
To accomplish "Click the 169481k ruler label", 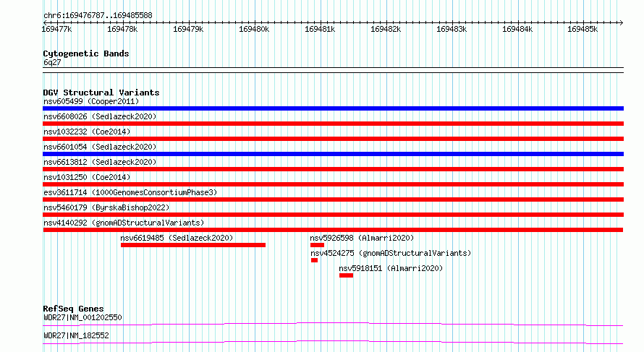I will (320, 29).
